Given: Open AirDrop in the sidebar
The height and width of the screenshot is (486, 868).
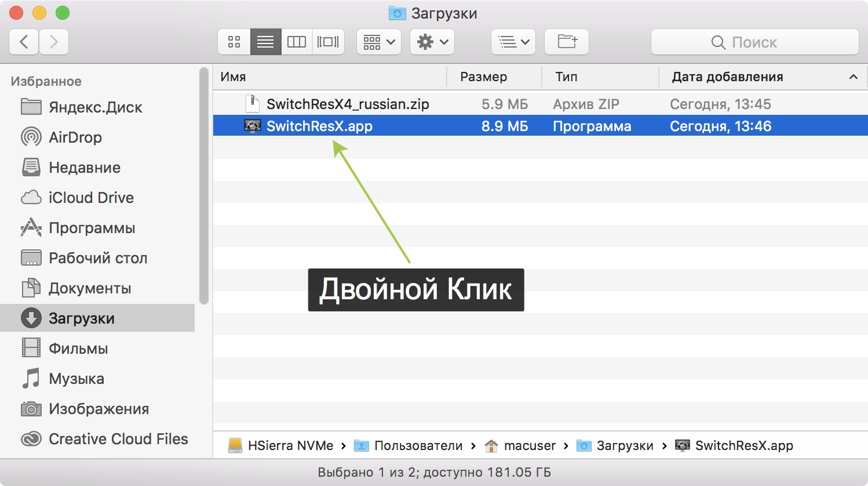Looking at the screenshot, I should [97, 137].
